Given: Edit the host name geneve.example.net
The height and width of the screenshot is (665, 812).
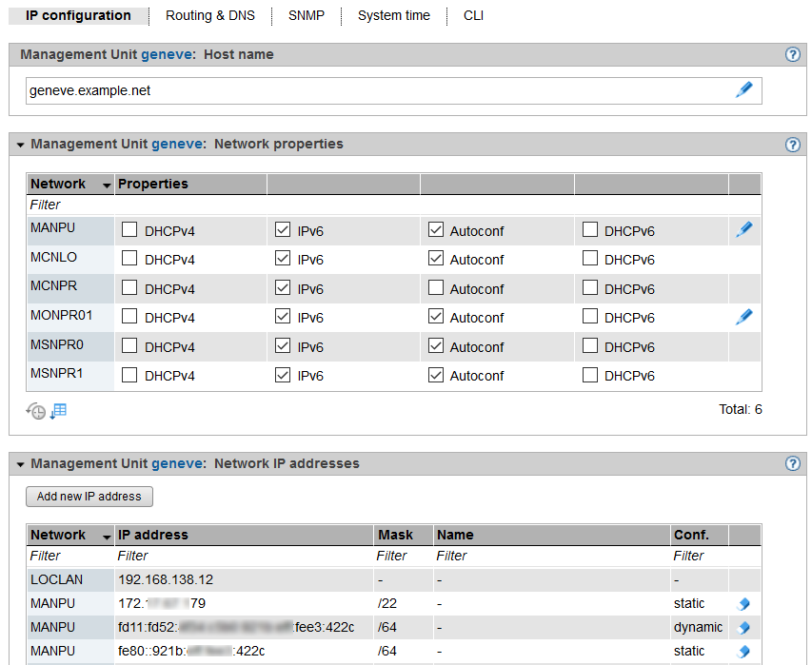Looking at the screenshot, I should coord(743,90).
